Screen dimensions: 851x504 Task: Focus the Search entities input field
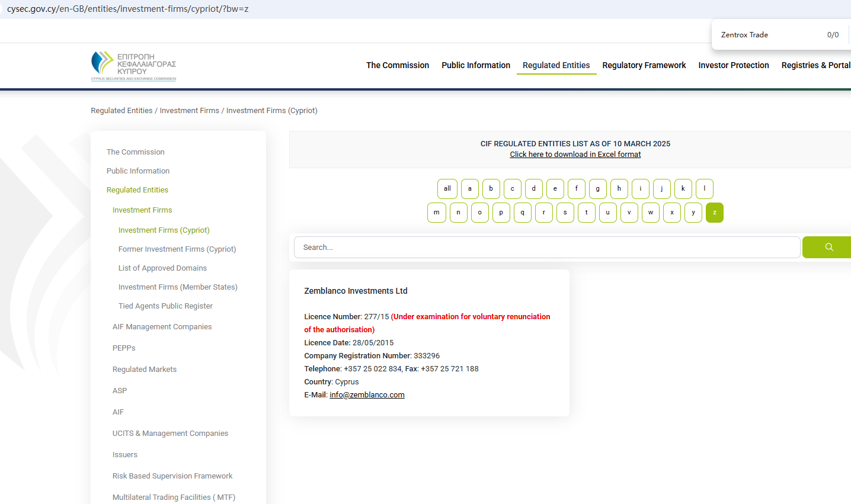tap(547, 248)
